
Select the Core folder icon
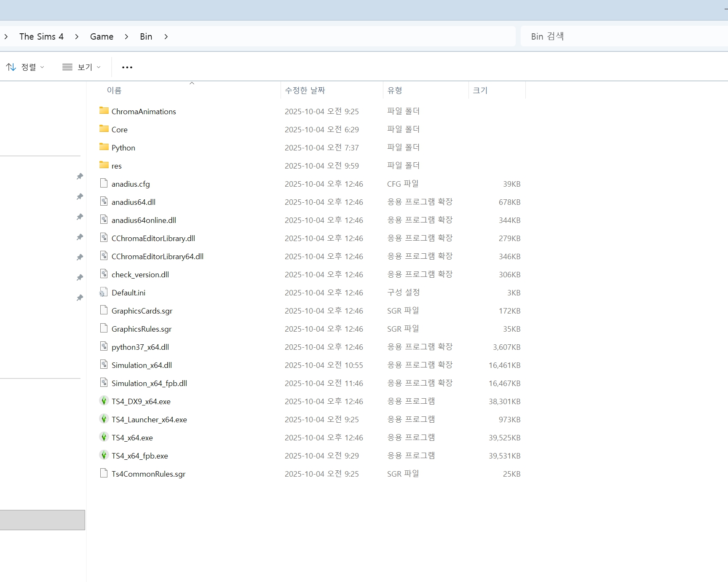tap(104, 129)
